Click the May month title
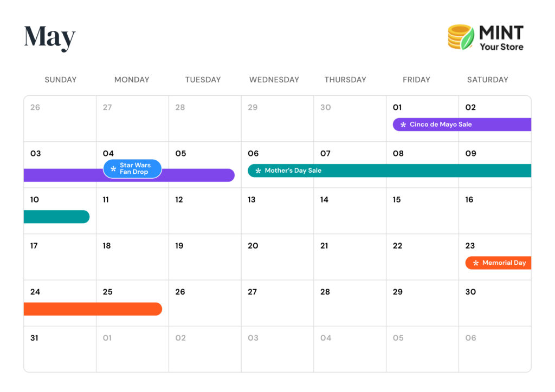555x392 pixels. pyautogui.click(x=49, y=37)
